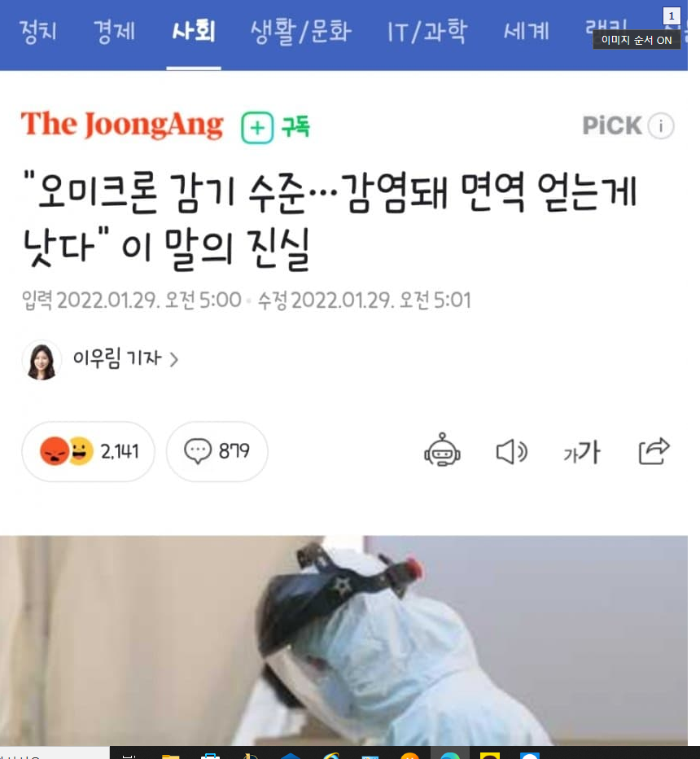Click the medical worker article photo
This screenshot has width=700, height=759.
pos(343,640)
